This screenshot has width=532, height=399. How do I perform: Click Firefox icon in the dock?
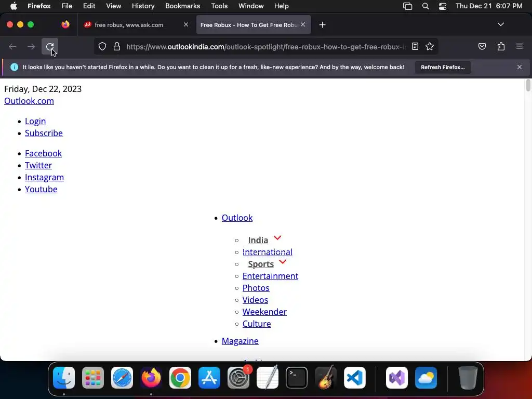[151, 378]
